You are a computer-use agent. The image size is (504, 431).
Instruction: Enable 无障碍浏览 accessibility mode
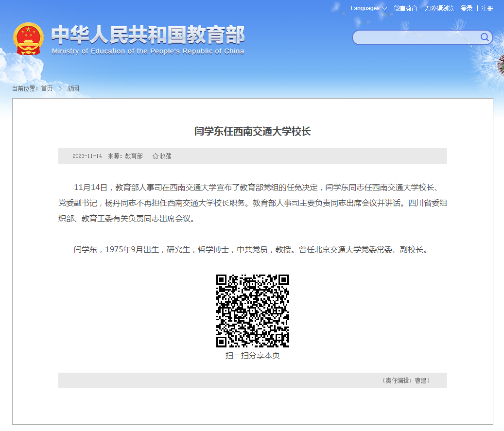tap(439, 8)
